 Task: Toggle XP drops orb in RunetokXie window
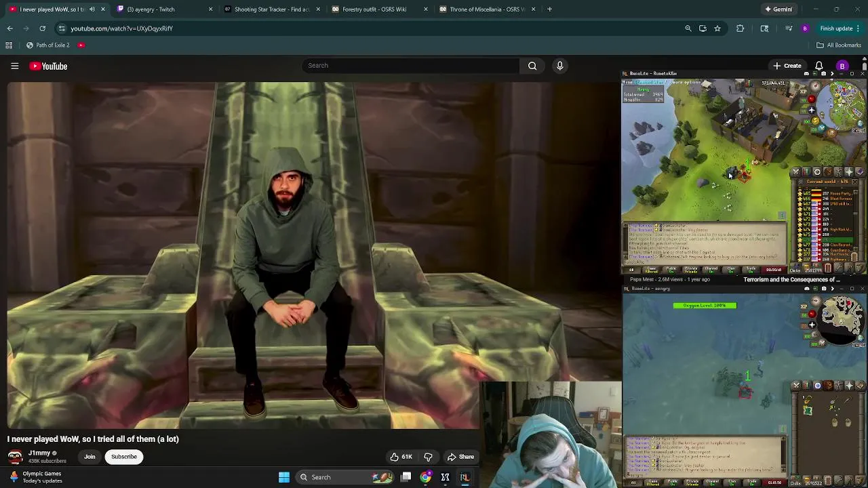(x=803, y=91)
